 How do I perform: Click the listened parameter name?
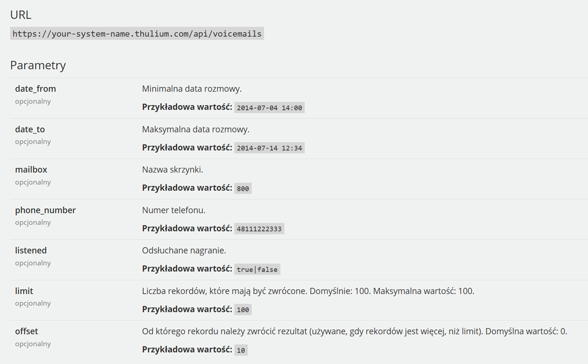coord(31,250)
